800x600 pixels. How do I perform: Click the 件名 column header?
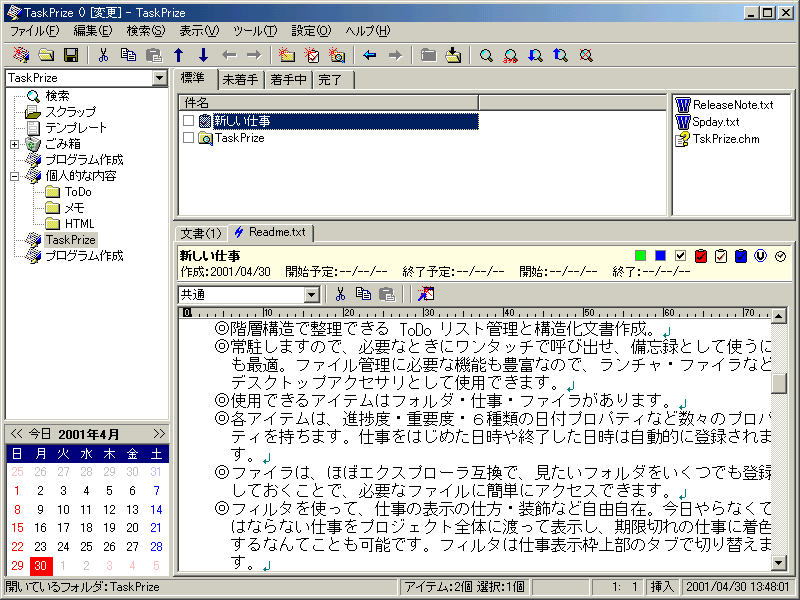click(x=328, y=103)
